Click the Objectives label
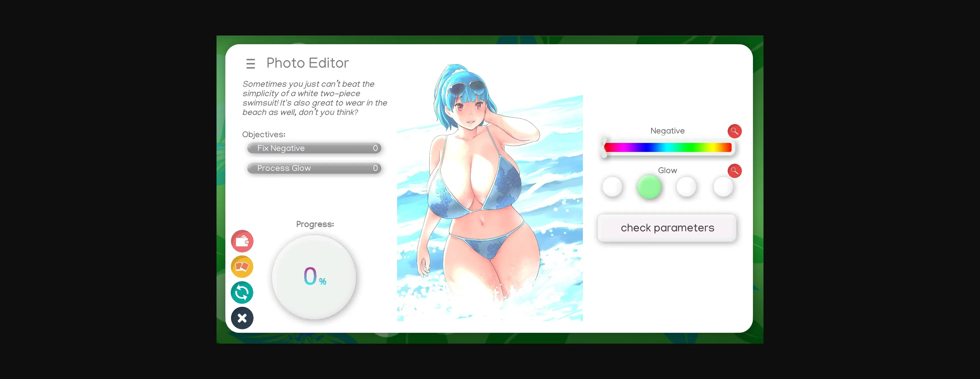Screen dimensions: 980x379 tap(263, 134)
